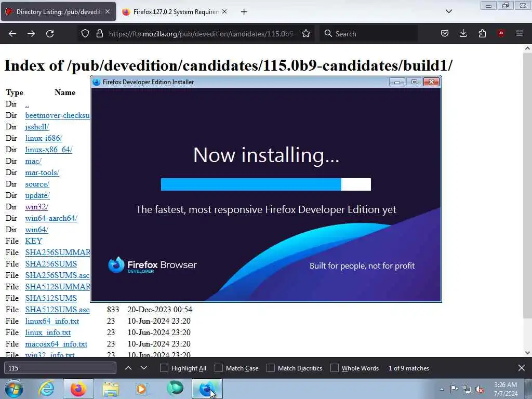Open the SHA512SUMS.asc file link
Viewport: 532px width, 399px height.
point(57,310)
